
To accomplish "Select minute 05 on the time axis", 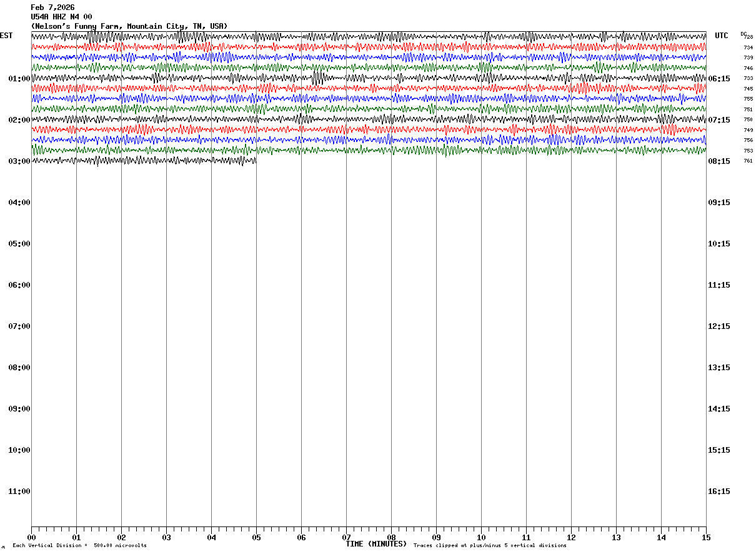I will pyautogui.click(x=256, y=537).
